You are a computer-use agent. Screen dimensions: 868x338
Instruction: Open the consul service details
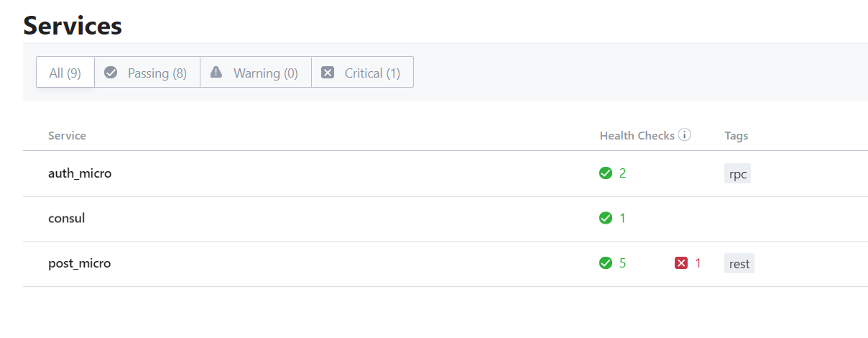[67, 218]
